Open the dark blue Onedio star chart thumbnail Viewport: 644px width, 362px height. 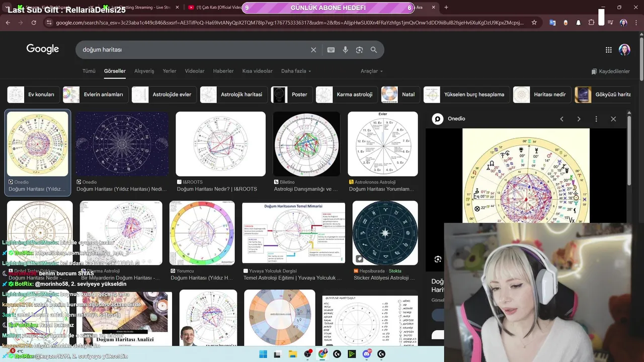click(x=122, y=144)
